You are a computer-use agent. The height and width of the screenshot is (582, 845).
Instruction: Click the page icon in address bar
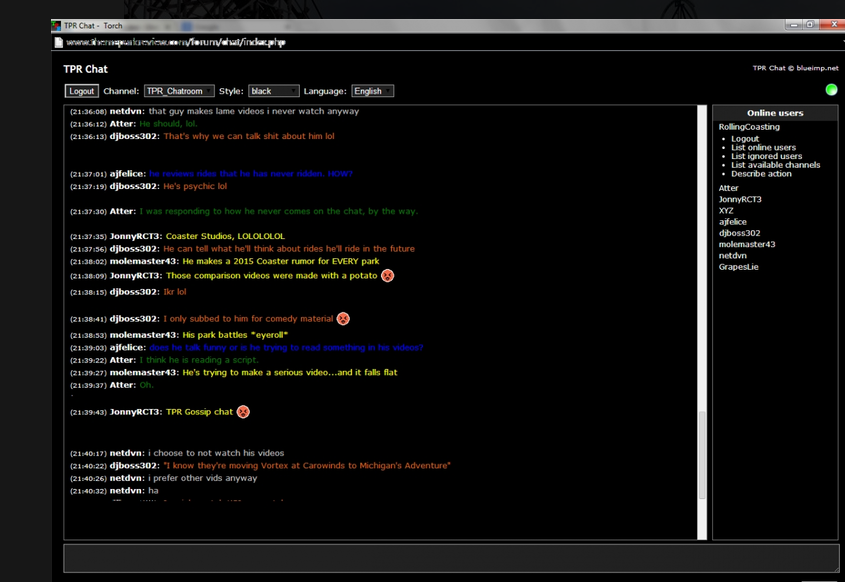(x=59, y=43)
